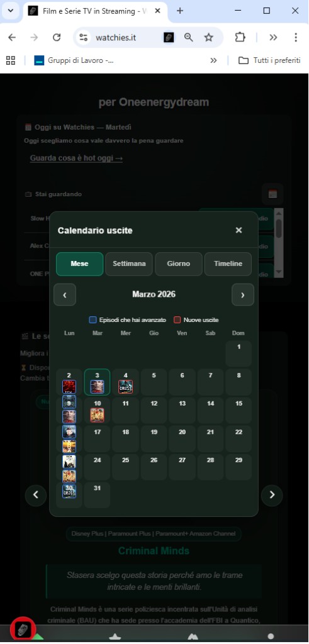
Task: Close the Calendario uscite dialog
Action: (239, 230)
